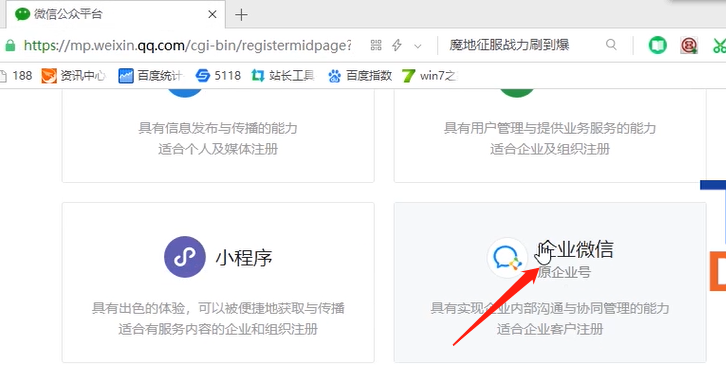Open the 百度统计 bookmark

click(150, 76)
